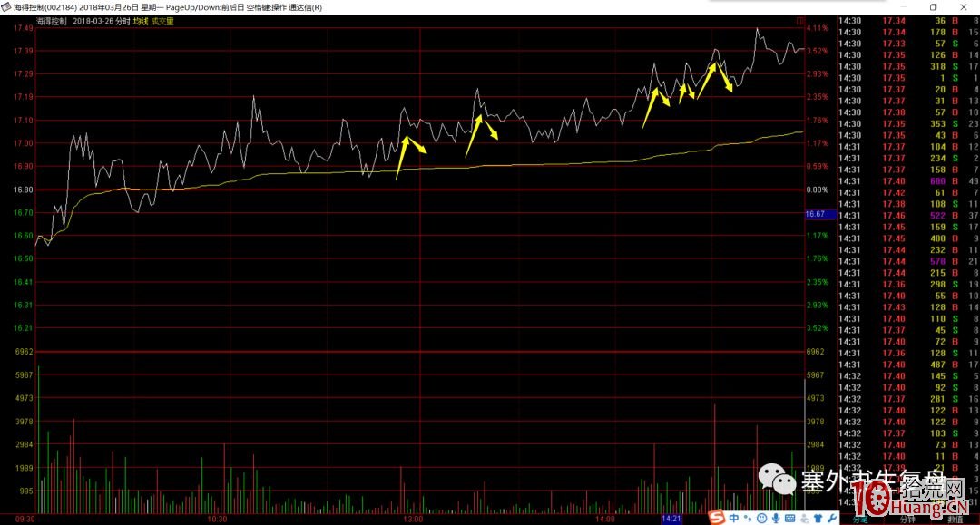Click the small panel icon at the chart's top-right corner
This screenshot has height=525, width=980.
coord(800,21)
